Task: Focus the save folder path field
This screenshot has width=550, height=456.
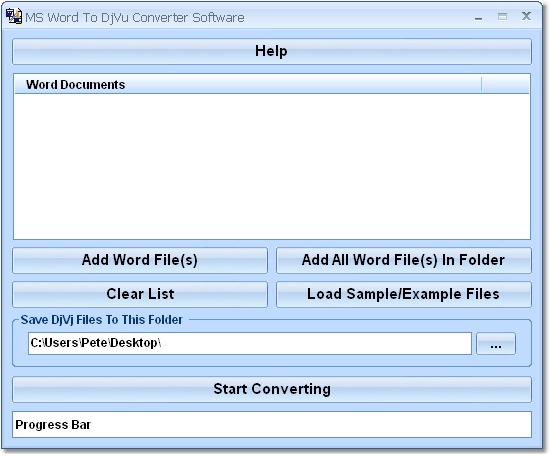Action: click(250, 343)
